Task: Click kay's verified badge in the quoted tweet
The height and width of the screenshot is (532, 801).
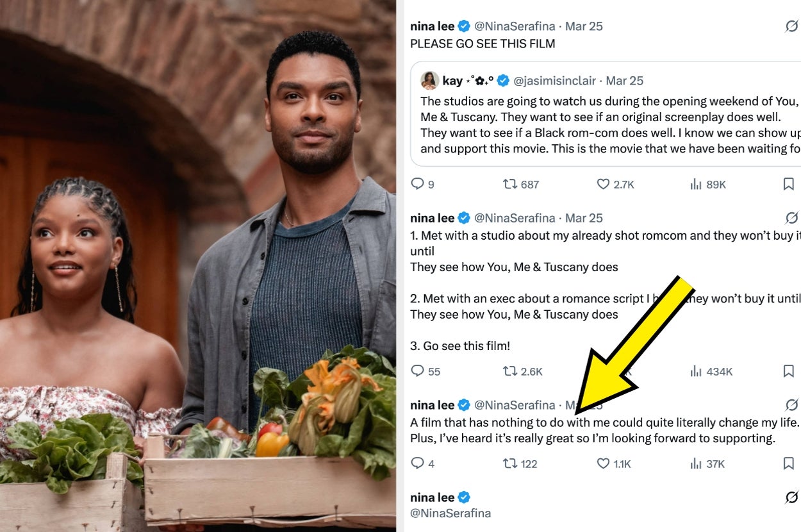Action: 504,81
